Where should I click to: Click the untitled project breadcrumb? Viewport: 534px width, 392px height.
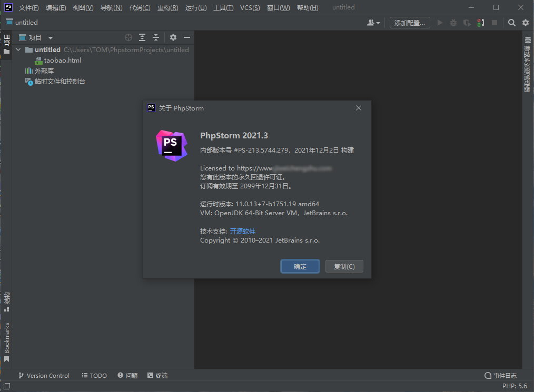tap(22, 23)
